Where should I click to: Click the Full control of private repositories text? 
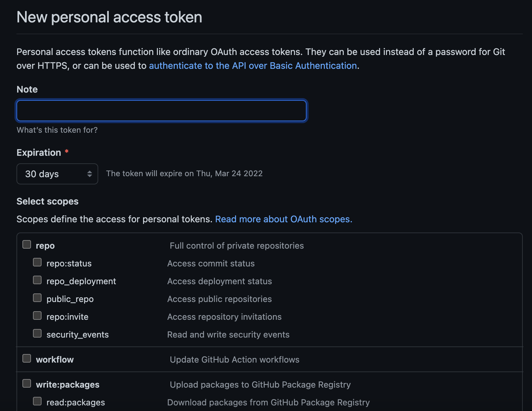(237, 245)
